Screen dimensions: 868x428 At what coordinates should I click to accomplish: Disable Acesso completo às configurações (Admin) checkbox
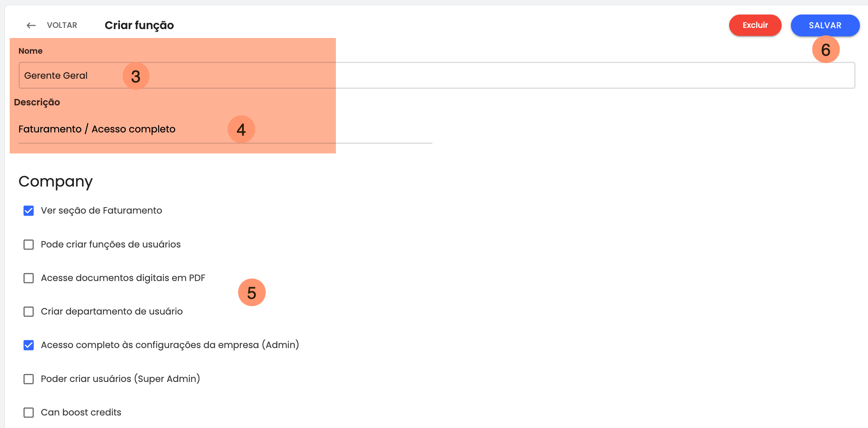click(x=29, y=345)
